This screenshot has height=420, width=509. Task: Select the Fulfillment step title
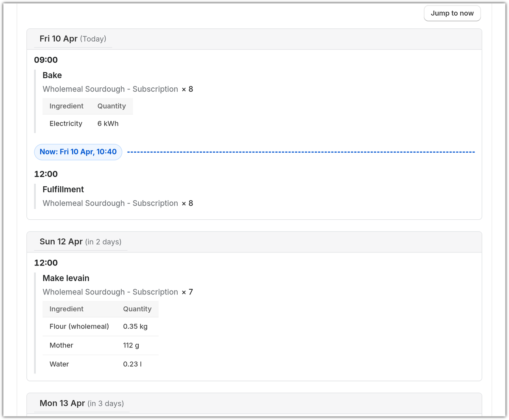tap(63, 189)
